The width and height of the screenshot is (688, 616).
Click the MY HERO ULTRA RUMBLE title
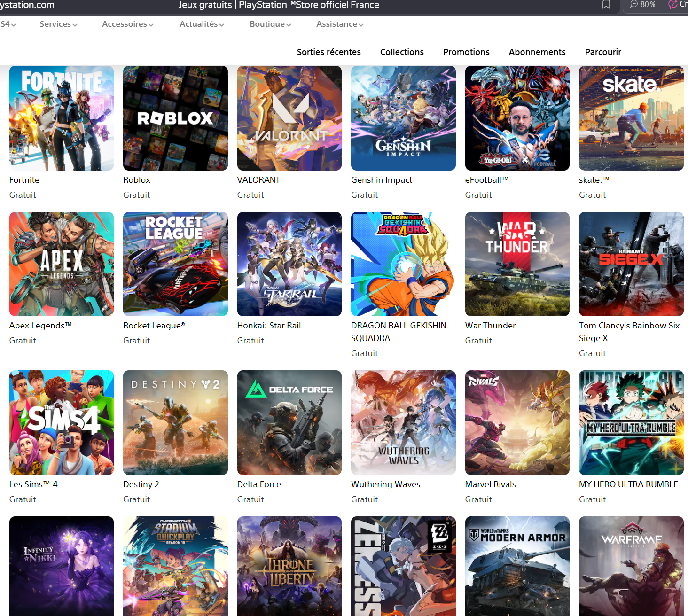tap(628, 484)
